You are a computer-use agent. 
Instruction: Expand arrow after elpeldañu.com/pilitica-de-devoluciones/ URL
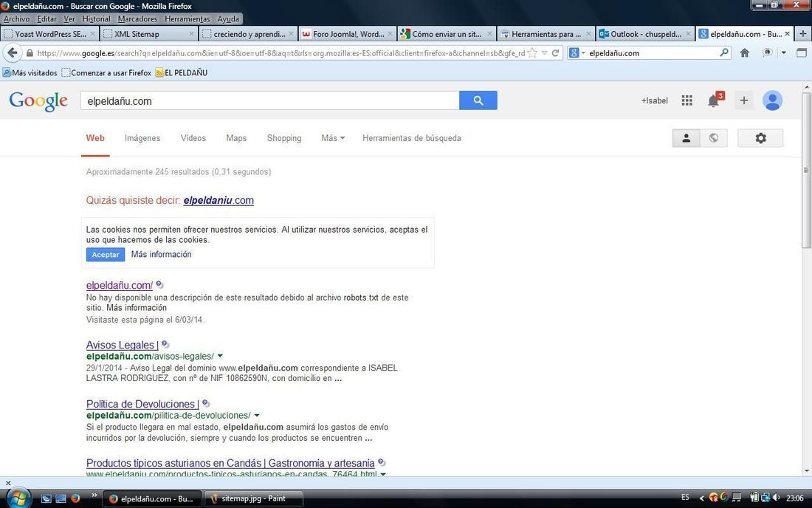click(x=257, y=415)
